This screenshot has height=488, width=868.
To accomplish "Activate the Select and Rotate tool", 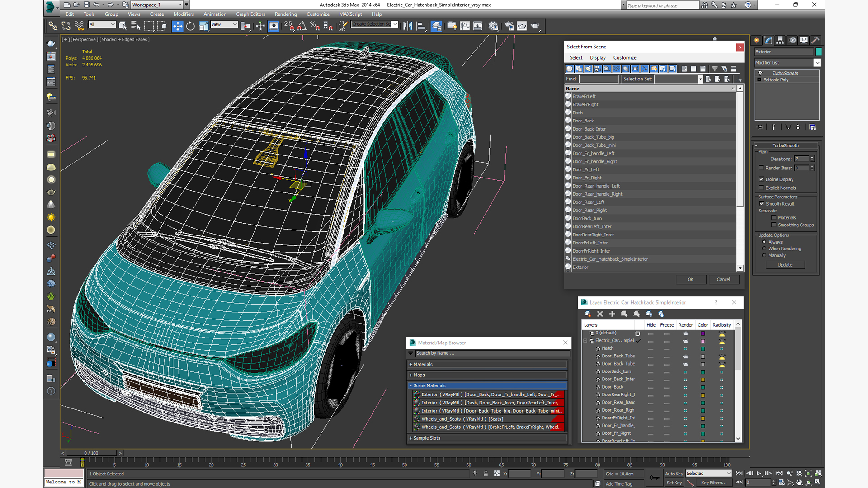I will [190, 26].
